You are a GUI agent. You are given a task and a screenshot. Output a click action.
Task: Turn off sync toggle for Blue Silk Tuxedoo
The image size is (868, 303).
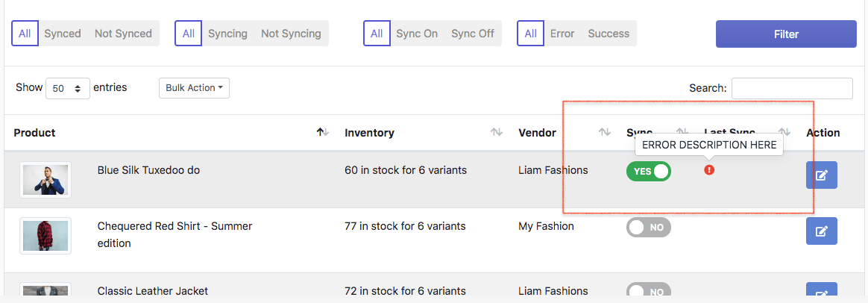[648, 172]
